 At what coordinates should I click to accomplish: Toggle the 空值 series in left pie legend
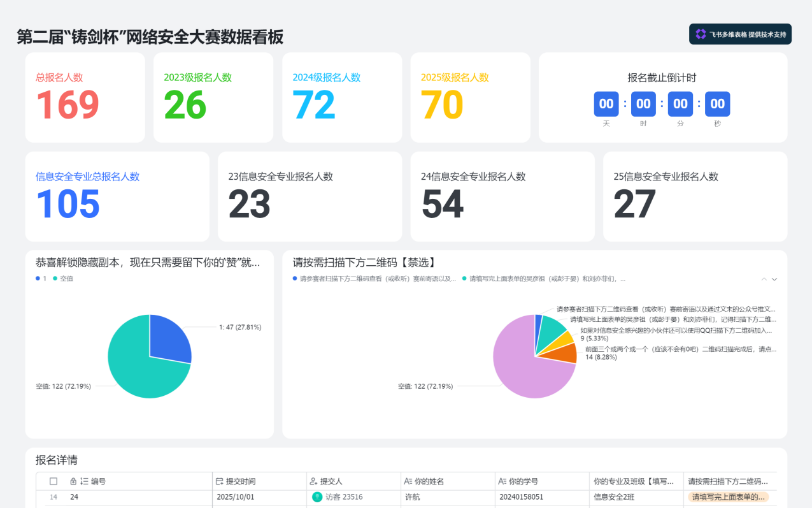[64, 279]
